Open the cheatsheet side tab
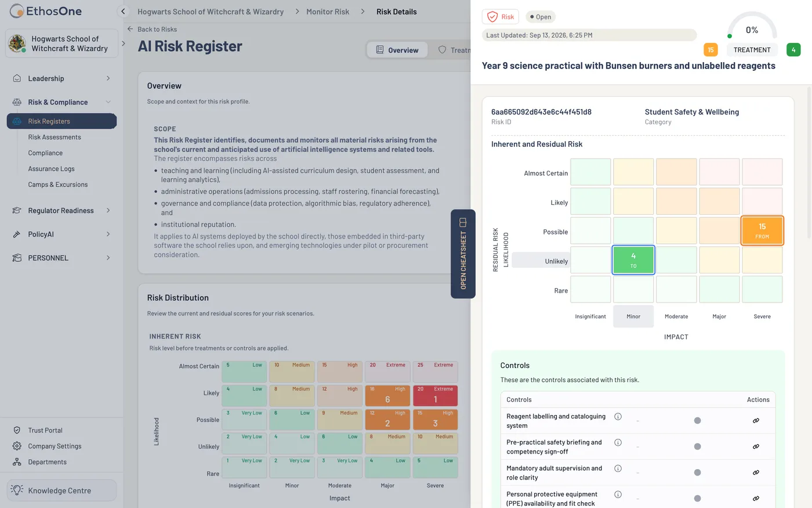The width and height of the screenshot is (812, 508). point(463,254)
